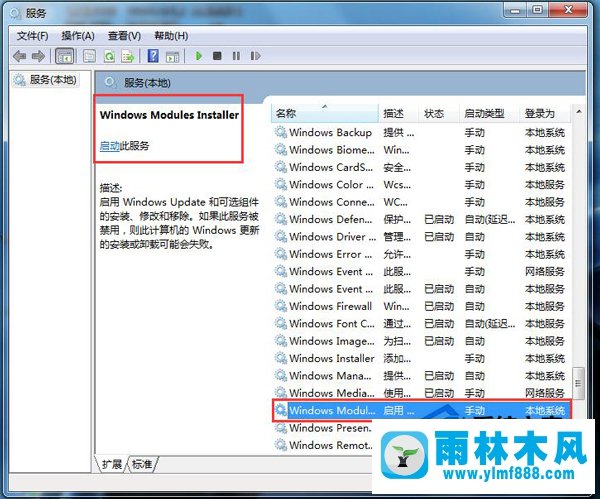Open the Properties toolbar icon
The height and width of the screenshot is (499, 600).
[89, 56]
